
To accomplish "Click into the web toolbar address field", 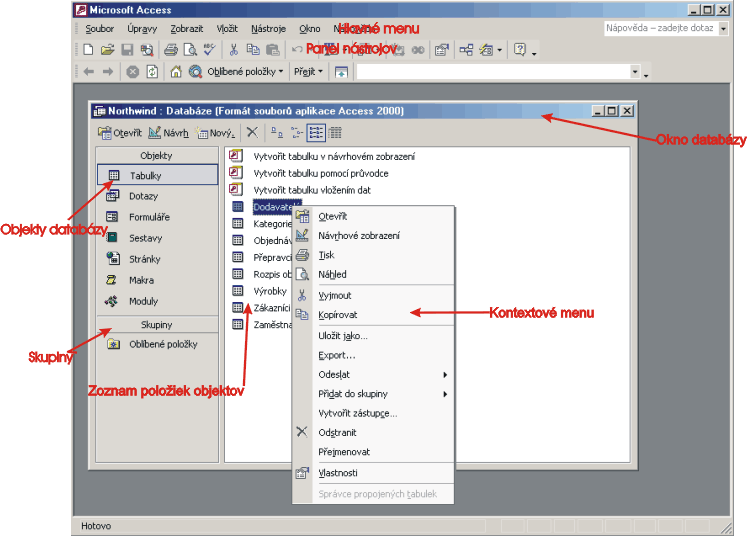I will tap(493, 72).
